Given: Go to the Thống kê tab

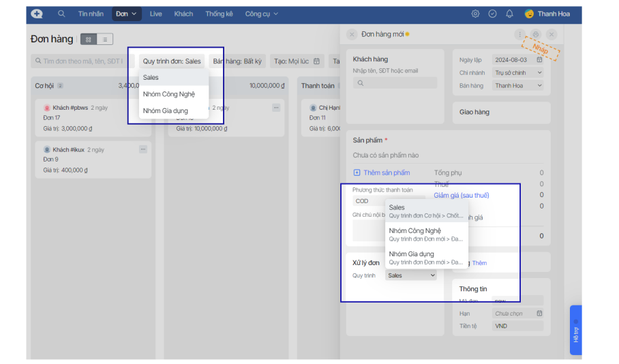Looking at the screenshot, I should pyautogui.click(x=219, y=14).
